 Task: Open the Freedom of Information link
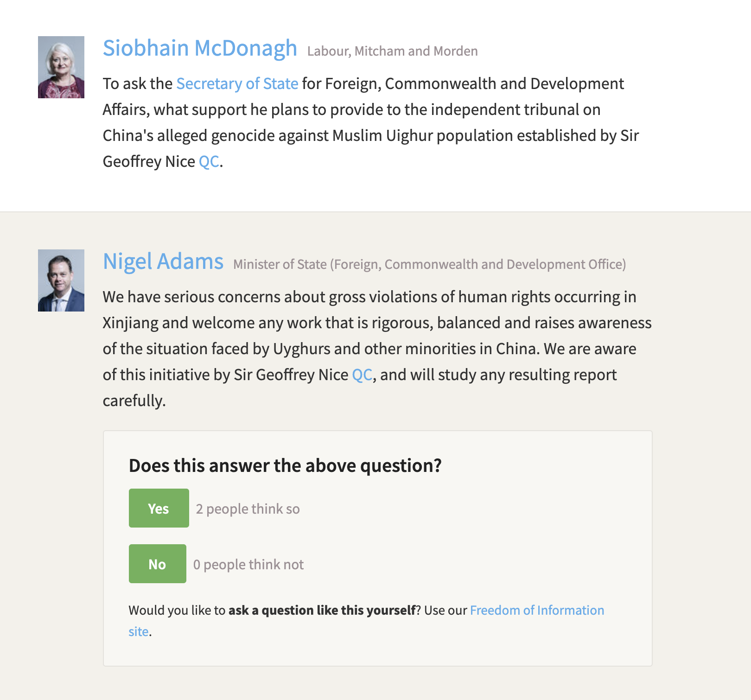(537, 610)
